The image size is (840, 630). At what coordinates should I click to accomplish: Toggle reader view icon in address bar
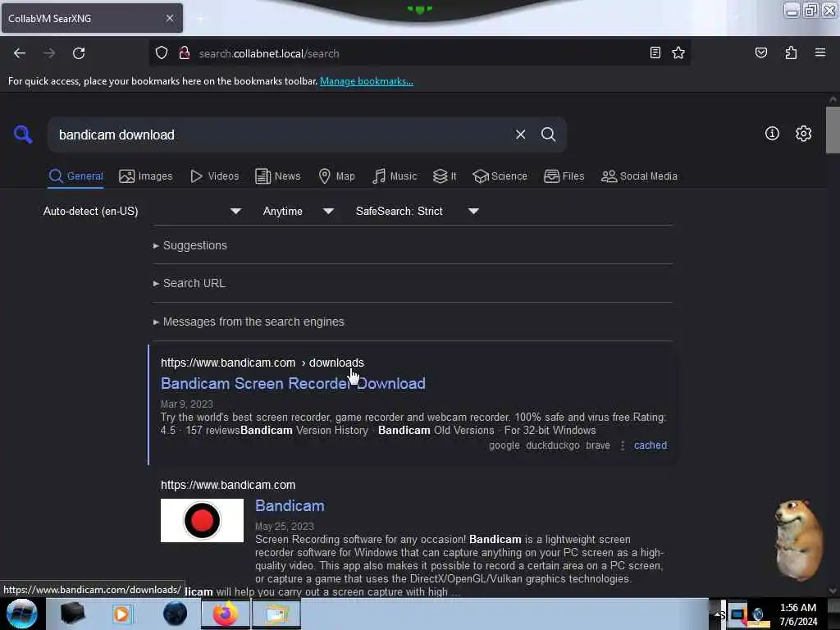pos(655,52)
